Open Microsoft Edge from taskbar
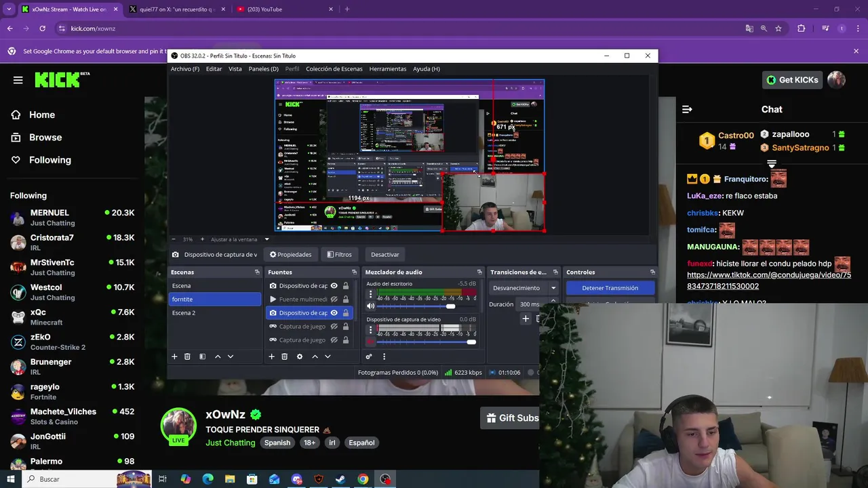This screenshot has width=868, height=488. point(208,479)
